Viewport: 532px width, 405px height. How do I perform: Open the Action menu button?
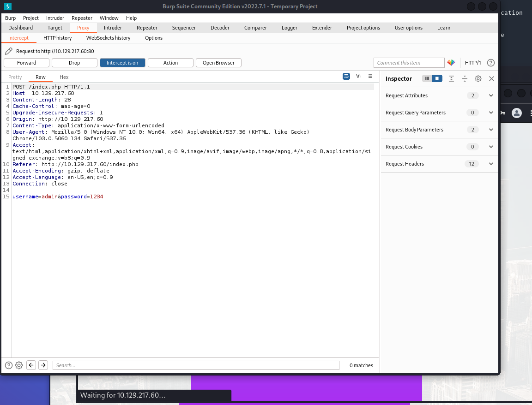tap(171, 63)
